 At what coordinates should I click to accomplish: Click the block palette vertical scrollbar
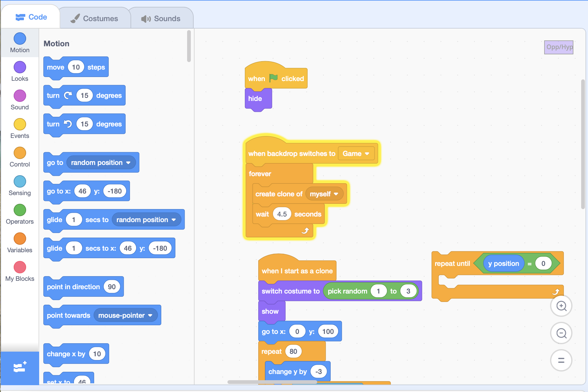coord(189,46)
